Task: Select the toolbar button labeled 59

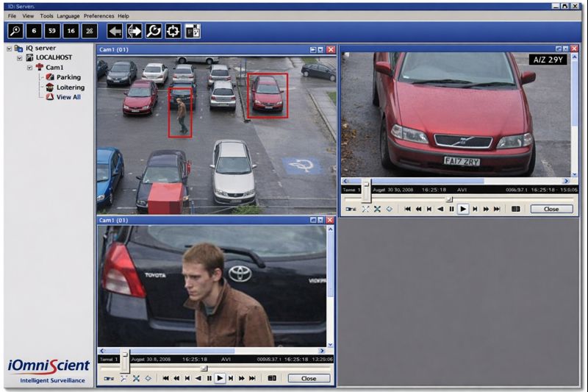Action: coord(52,31)
